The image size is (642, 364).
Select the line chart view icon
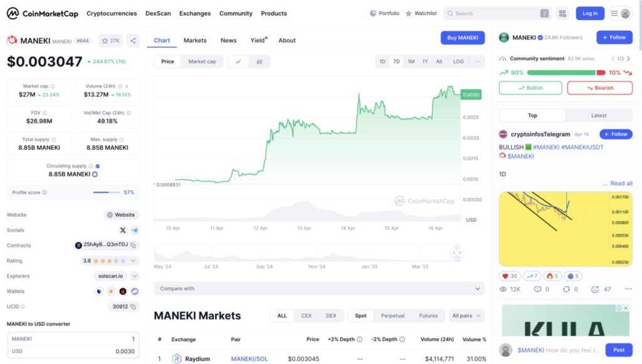[x=238, y=61]
